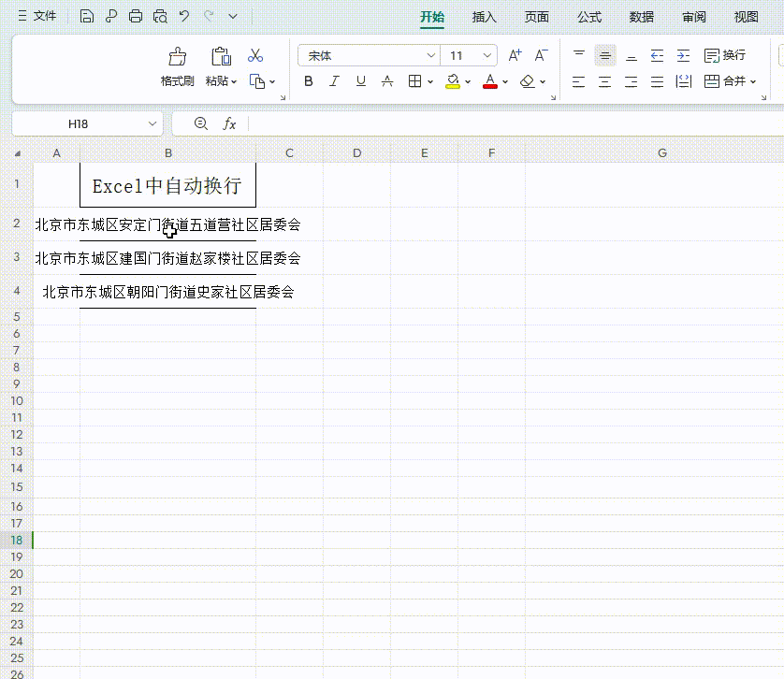Click the Save icon in quick toolbar
Screen dimensions: 784x679
click(x=86, y=17)
